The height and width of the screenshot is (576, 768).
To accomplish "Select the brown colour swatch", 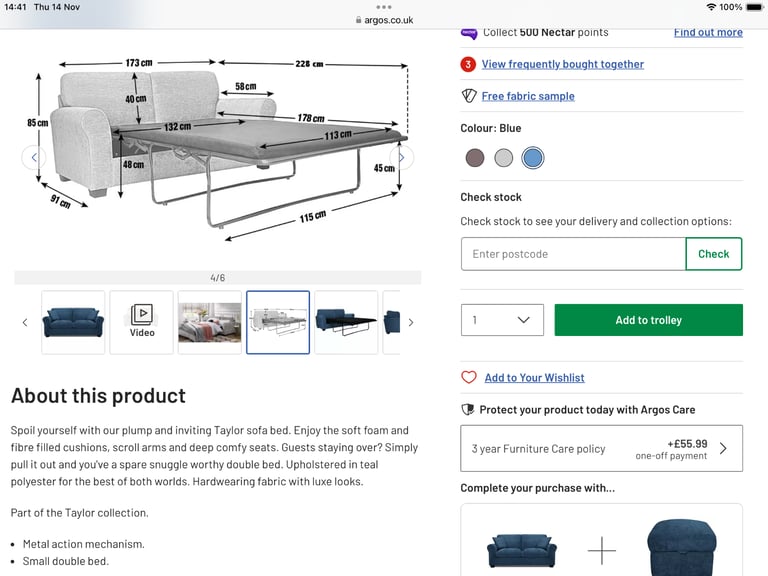I will [475, 158].
